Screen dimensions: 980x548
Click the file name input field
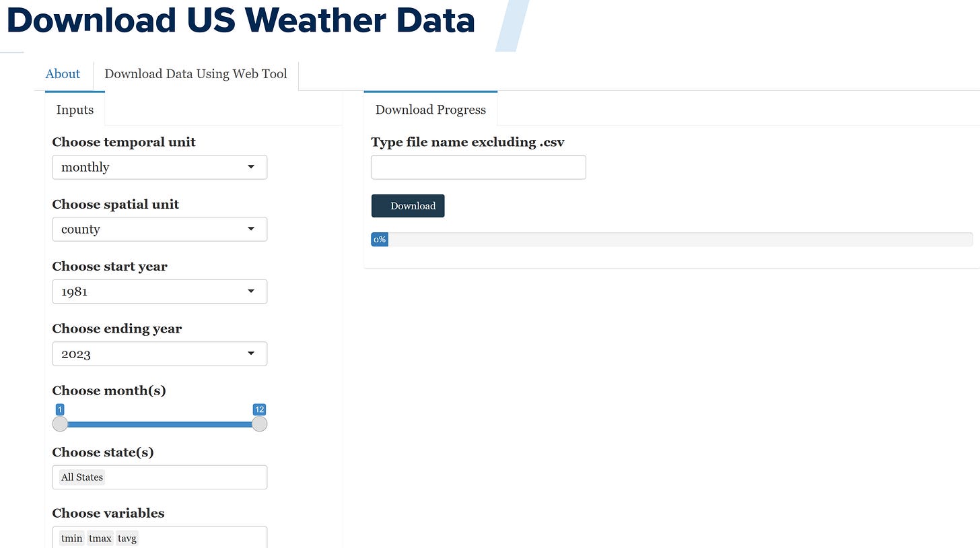(478, 167)
